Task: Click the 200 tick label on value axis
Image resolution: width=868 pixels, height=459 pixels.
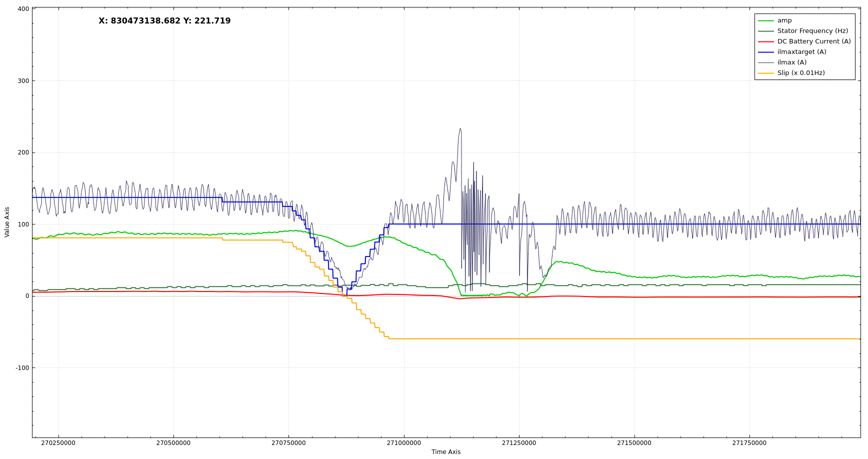Action: 23,152
